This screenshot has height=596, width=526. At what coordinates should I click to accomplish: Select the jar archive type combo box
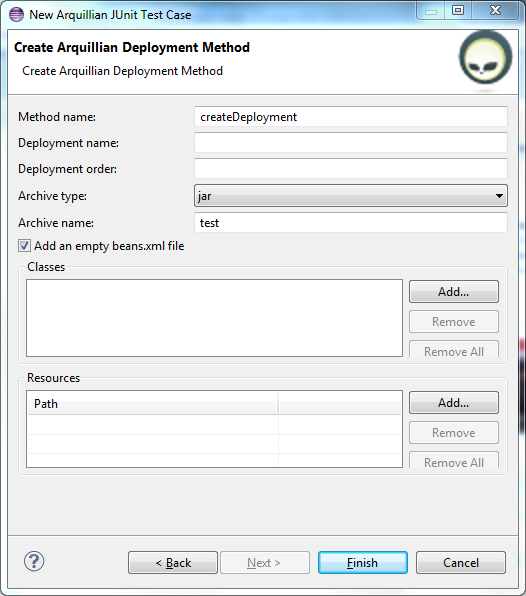pos(350,196)
